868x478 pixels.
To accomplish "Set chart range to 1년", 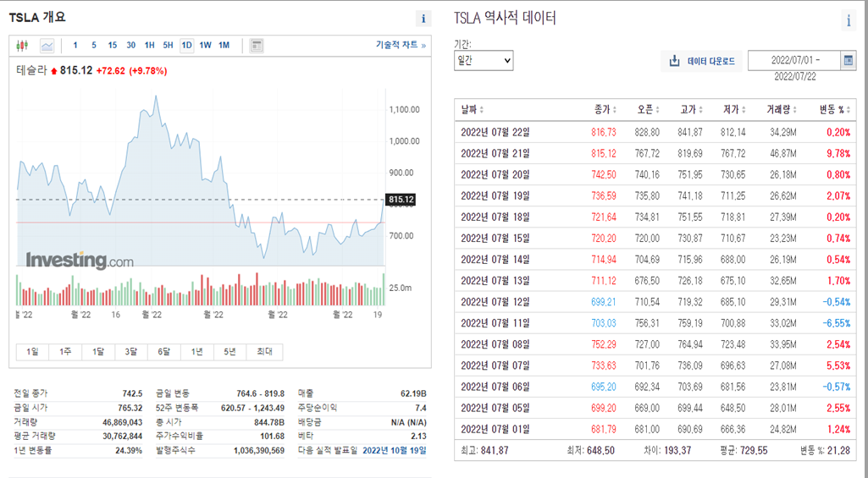I will [x=197, y=352].
